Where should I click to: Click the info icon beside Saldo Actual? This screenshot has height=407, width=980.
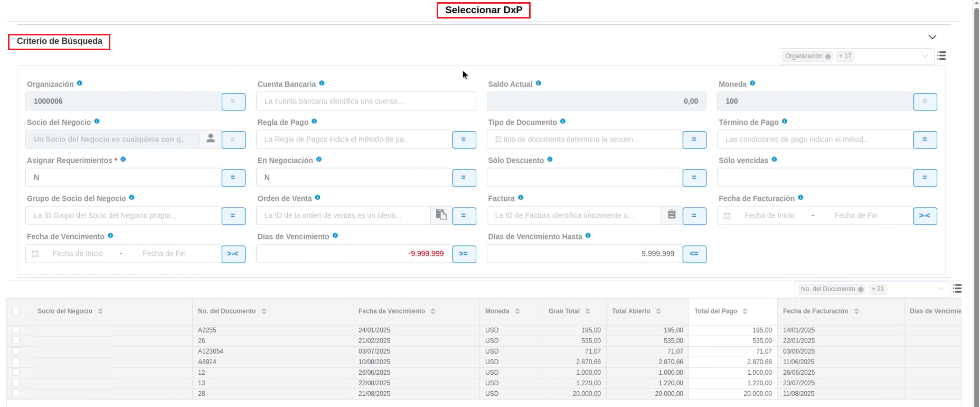pyautogui.click(x=539, y=84)
